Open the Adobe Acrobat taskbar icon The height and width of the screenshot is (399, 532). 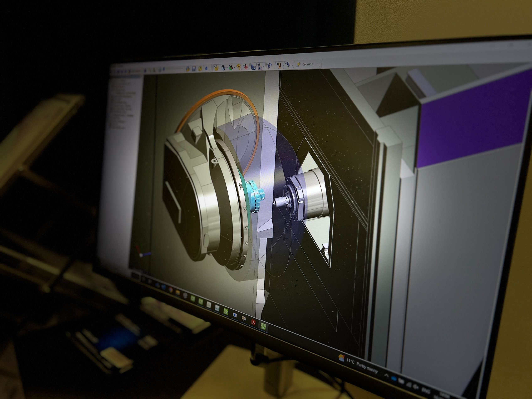(x=253, y=322)
